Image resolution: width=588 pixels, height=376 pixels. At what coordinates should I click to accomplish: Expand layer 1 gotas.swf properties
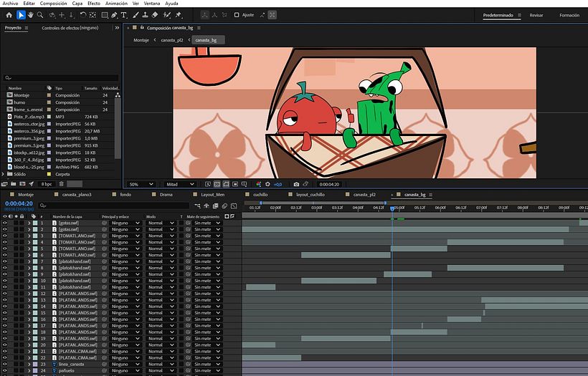point(29,223)
